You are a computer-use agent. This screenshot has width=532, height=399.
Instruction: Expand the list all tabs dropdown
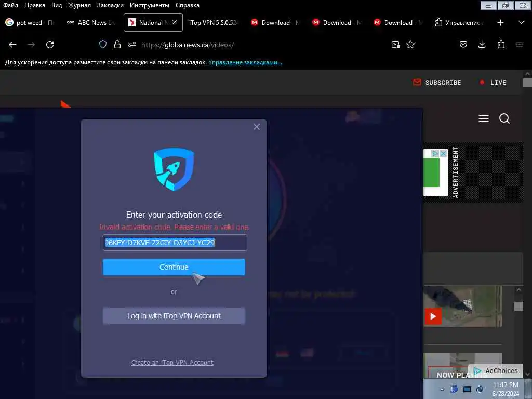522,23
